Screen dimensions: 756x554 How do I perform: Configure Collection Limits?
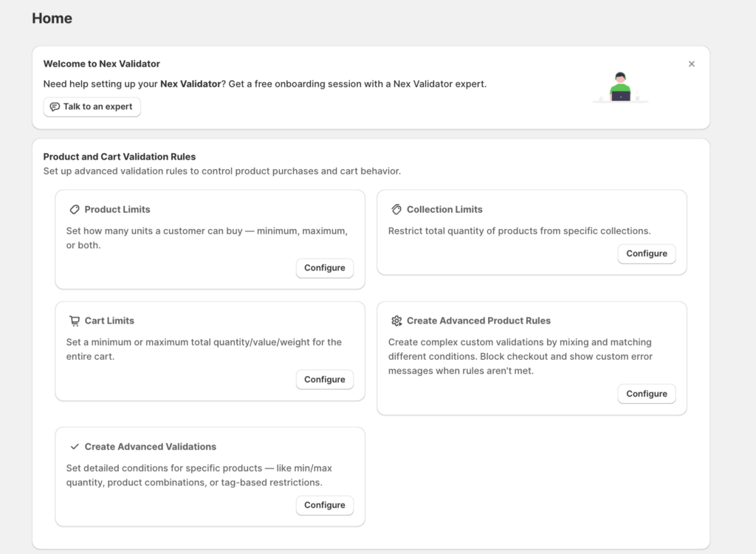647,254
